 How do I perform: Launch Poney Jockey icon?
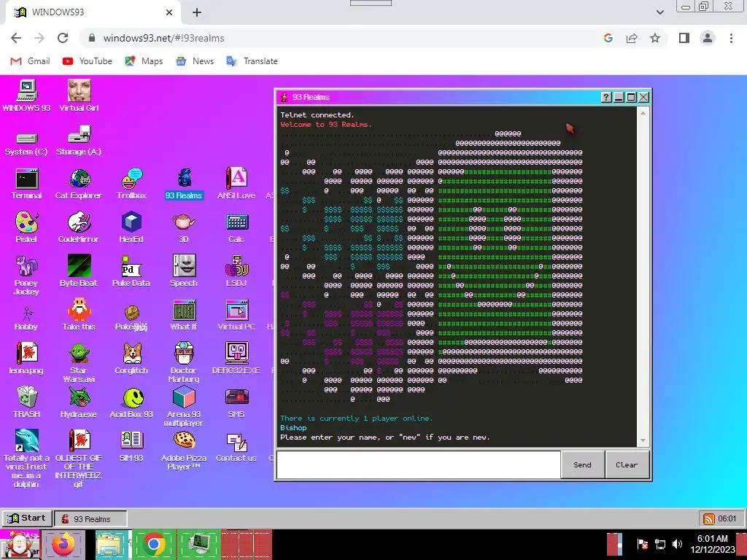tap(26, 275)
